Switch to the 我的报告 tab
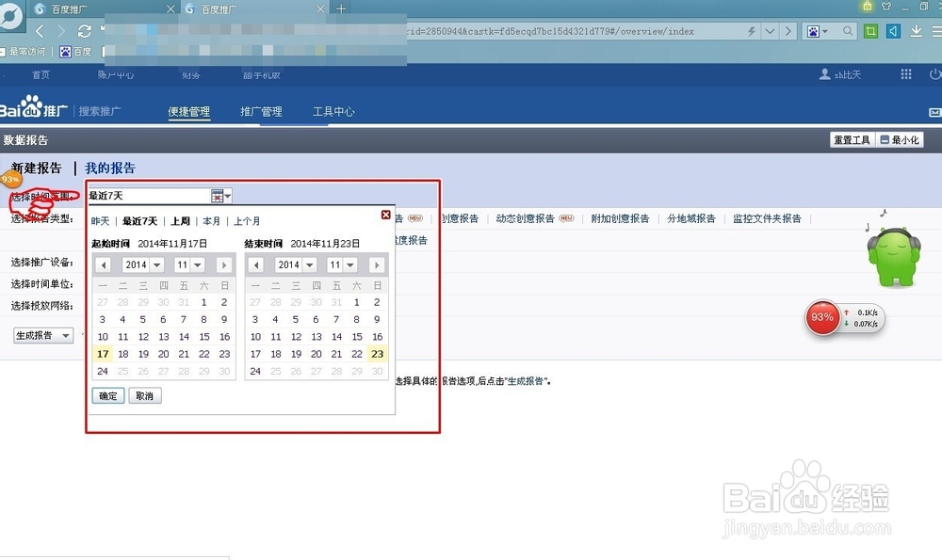Viewport: 942px width, 560px height. 110,168
